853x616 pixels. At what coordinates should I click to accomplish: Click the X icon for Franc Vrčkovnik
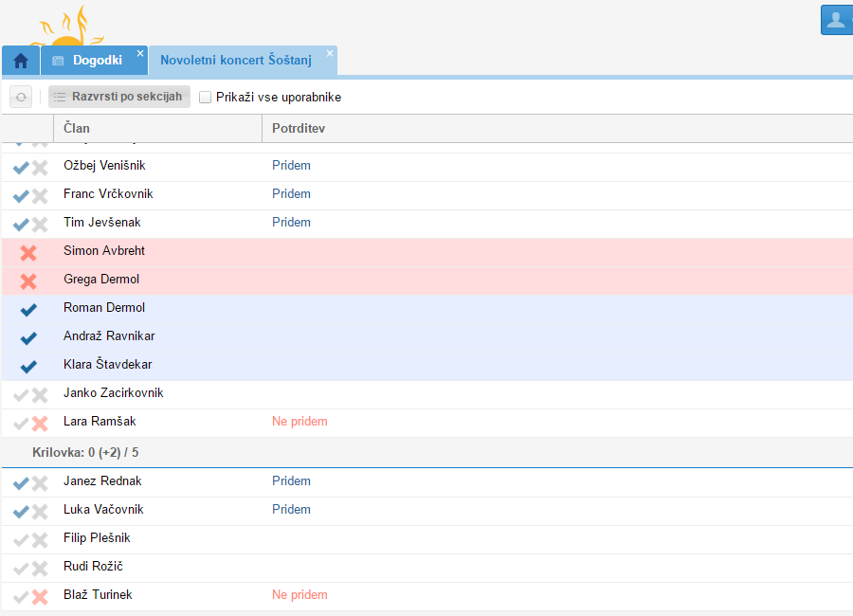point(40,196)
